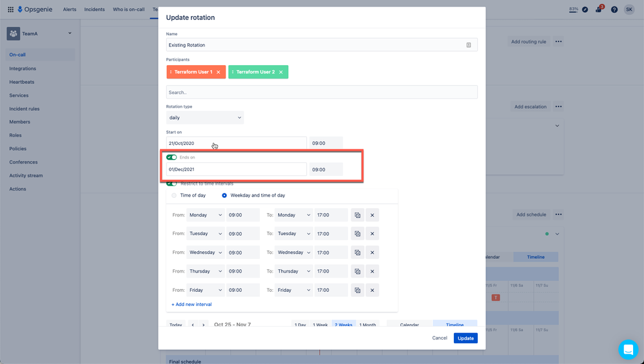Toggle Restrict to time intervals switch
Image resolution: width=644 pixels, height=364 pixels.
(x=171, y=184)
